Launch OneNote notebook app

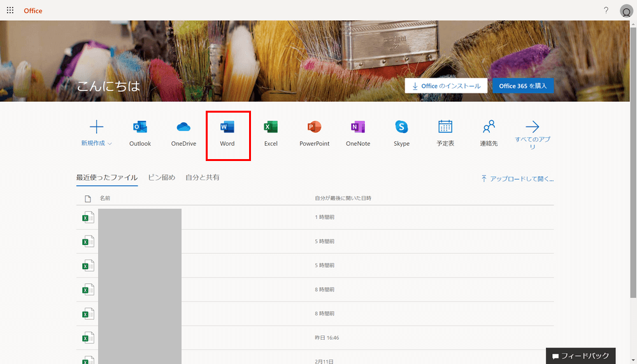coord(357,127)
